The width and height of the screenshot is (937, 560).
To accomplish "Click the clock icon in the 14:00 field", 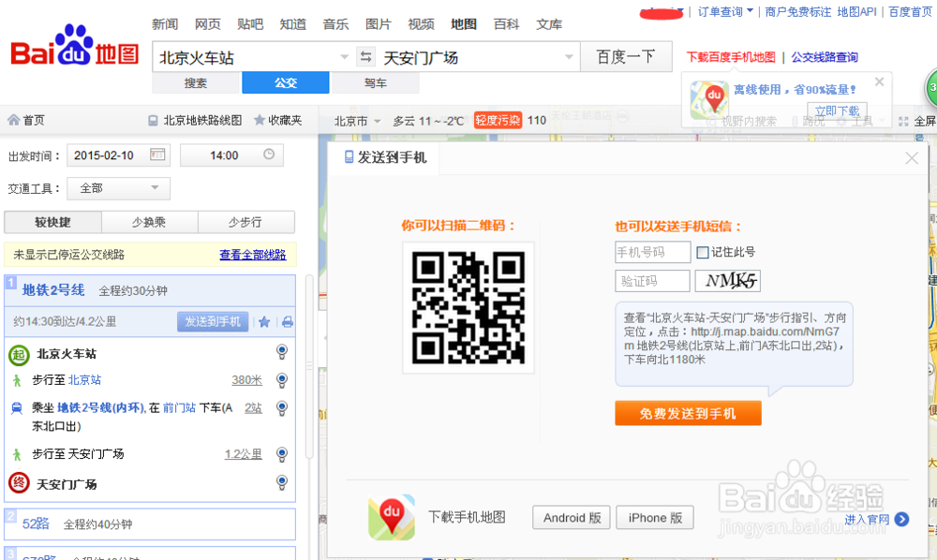I will tap(269, 155).
